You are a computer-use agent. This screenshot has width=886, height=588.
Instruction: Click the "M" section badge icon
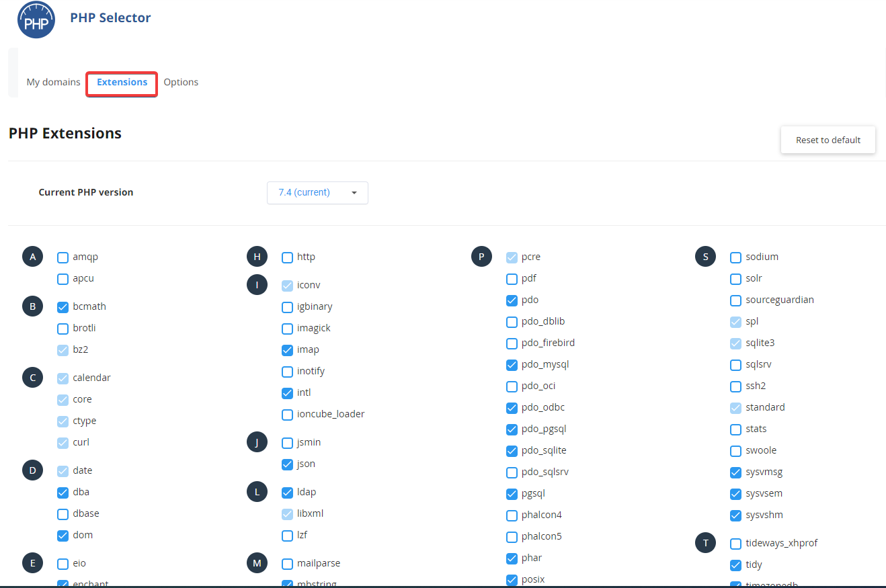(257, 562)
